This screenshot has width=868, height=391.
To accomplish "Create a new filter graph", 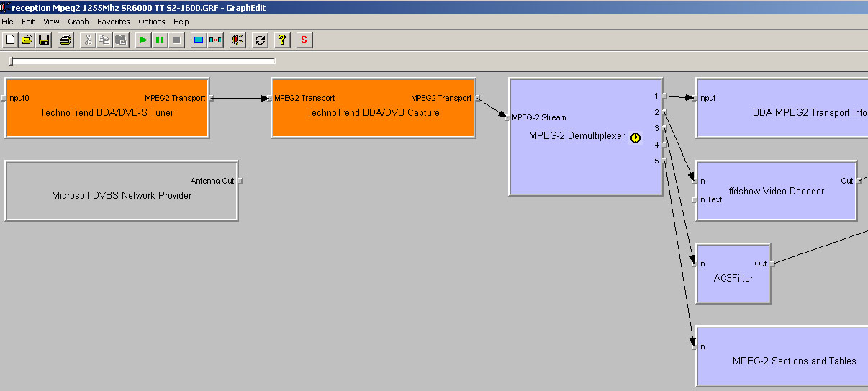I will tap(10, 40).
